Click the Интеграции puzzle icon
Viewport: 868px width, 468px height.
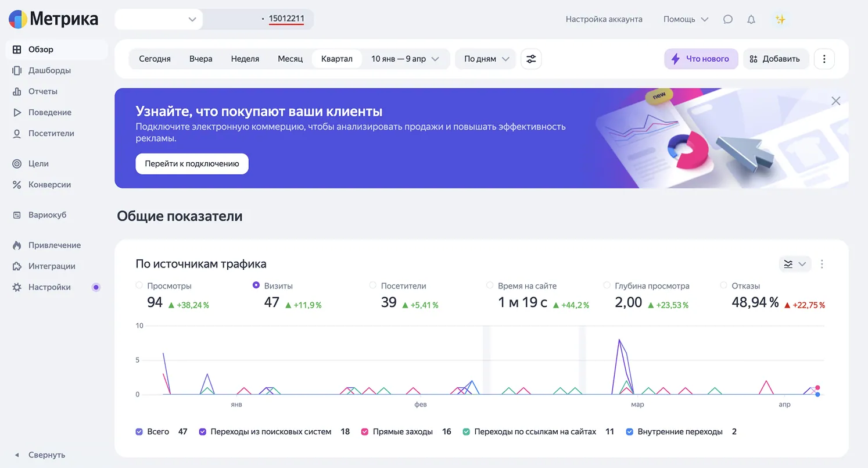click(x=17, y=266)
